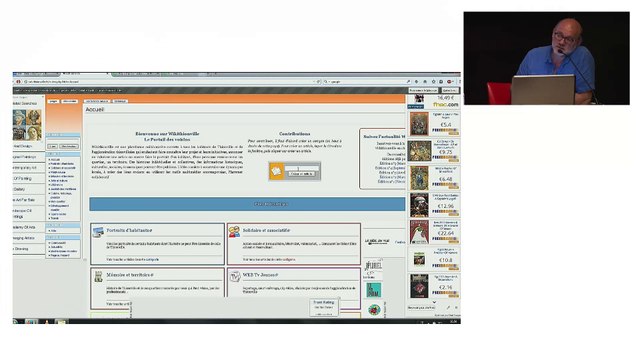Click the round red and green partner logo
Viewport: 640px width, 360px height.
tap(374, 310)
